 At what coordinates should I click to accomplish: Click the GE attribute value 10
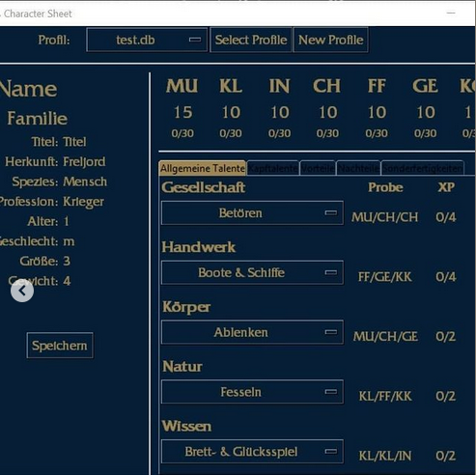pyautogui.click(x=426, y=112)
